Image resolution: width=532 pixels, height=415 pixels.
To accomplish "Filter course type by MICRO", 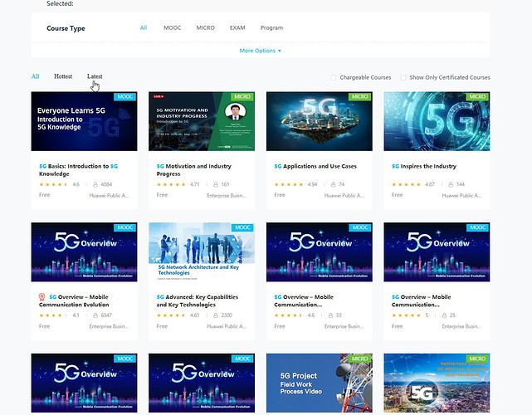I will (x=206, y=28).
